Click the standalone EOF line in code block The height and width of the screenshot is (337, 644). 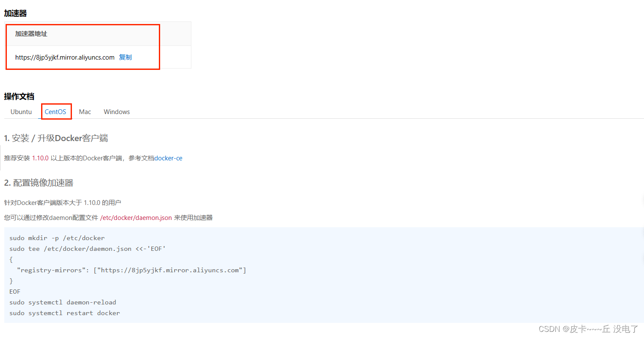coord(15,292)
